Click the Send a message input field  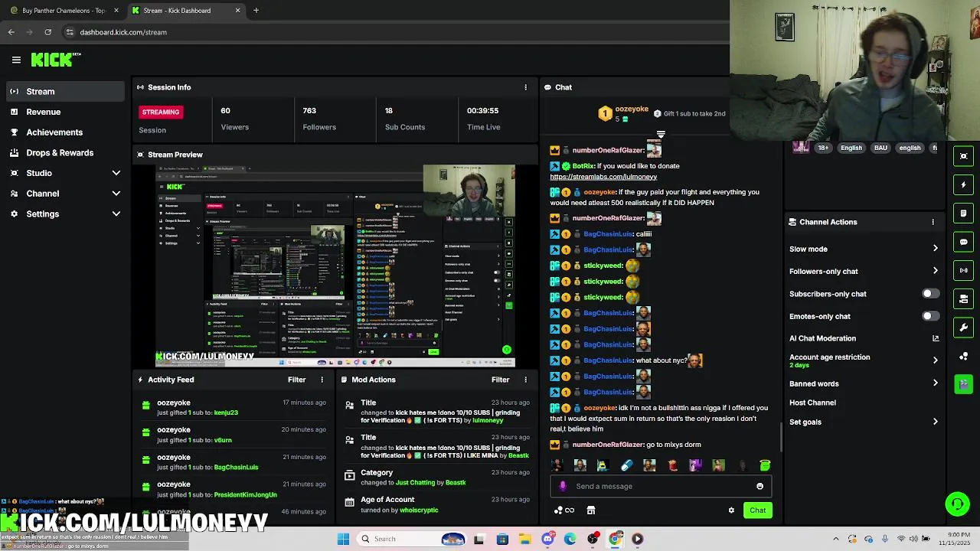(662, 486)
